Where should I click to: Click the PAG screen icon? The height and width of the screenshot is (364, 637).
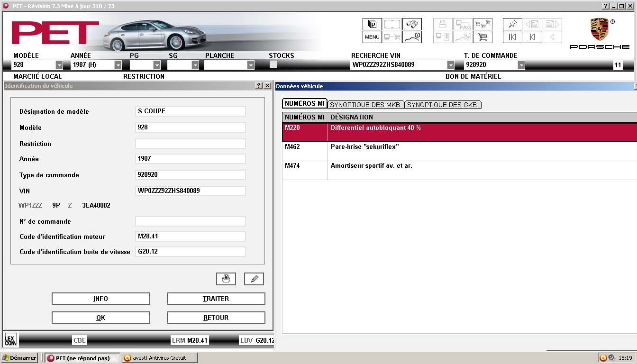[463, 24]
